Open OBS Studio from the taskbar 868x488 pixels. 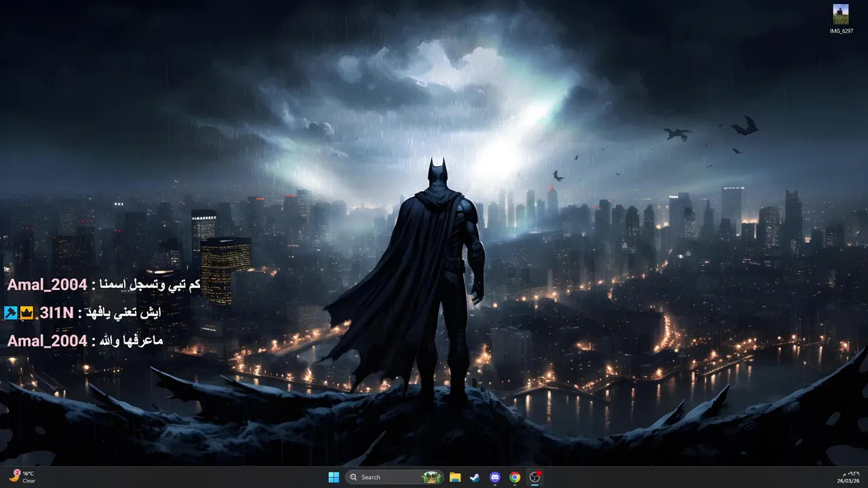coord(535,477)
